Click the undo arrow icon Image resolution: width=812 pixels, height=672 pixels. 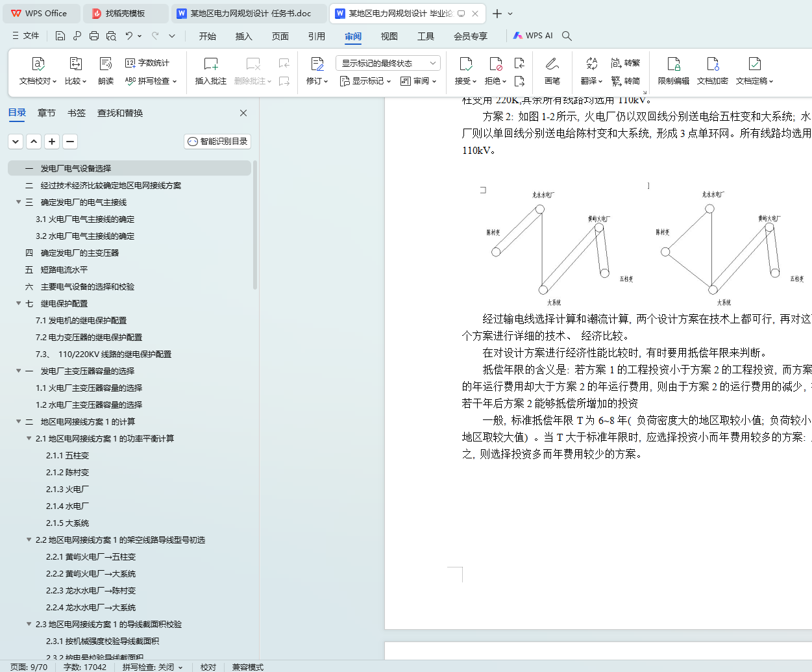coord(129,36)
